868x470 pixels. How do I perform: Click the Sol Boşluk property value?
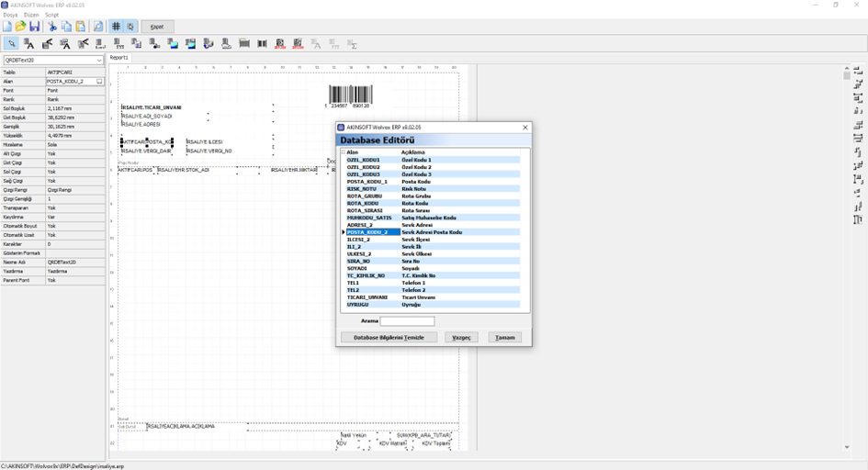coord(74,108)
